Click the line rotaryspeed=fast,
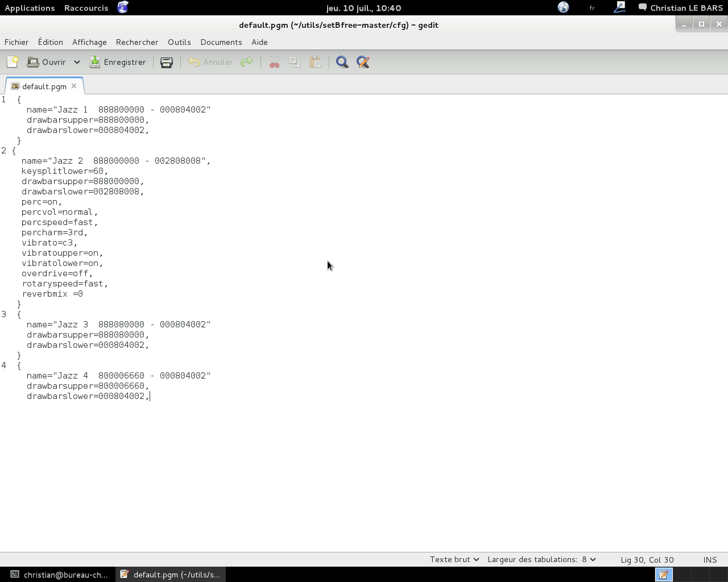This screenshot has height=582, width=728. pos(65,284)
